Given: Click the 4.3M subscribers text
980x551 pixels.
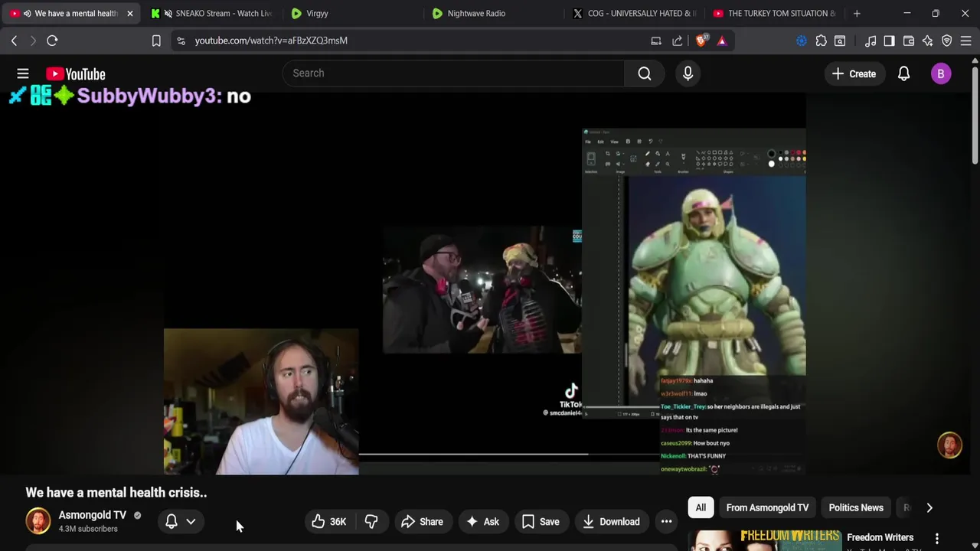Looking at the screenshot, I should coord(88,529).
